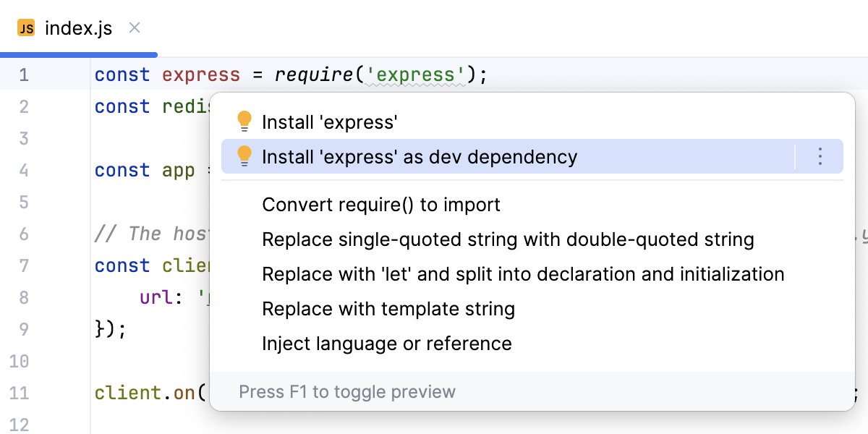This screenshot has width=868, height=434.
Task: Click 'const app' on line 4
Action: click(145, 170)
